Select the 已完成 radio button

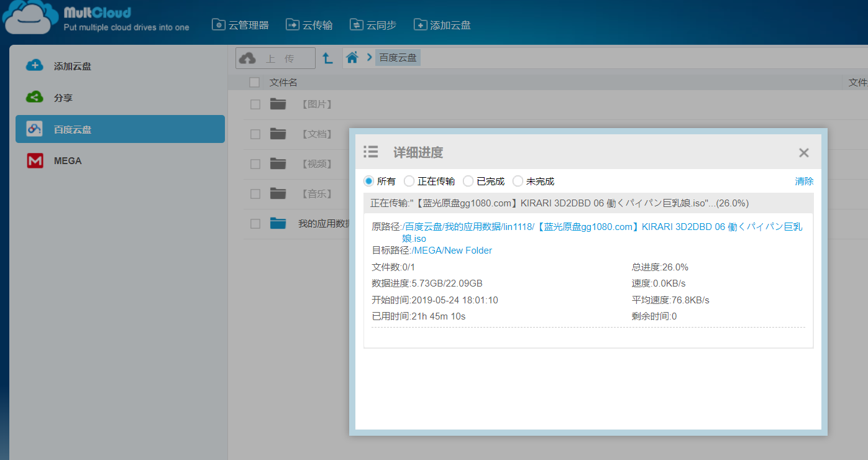click(468, 181)
